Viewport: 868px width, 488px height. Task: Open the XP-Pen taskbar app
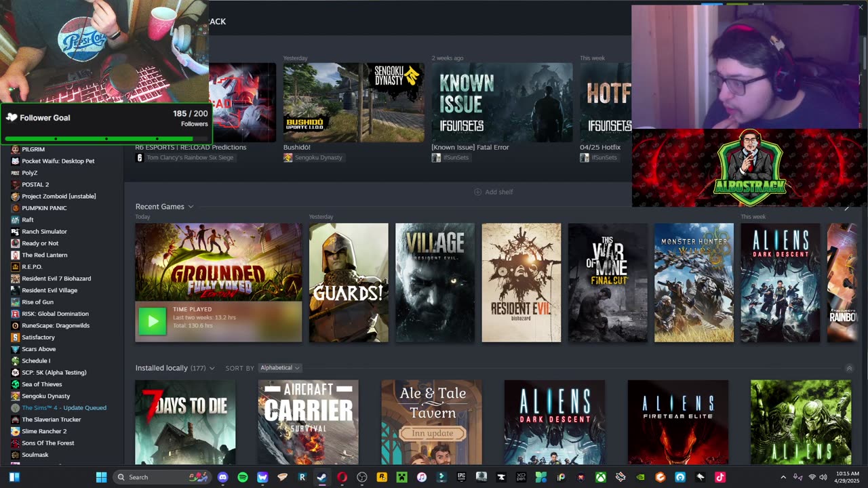click(521, 477)
